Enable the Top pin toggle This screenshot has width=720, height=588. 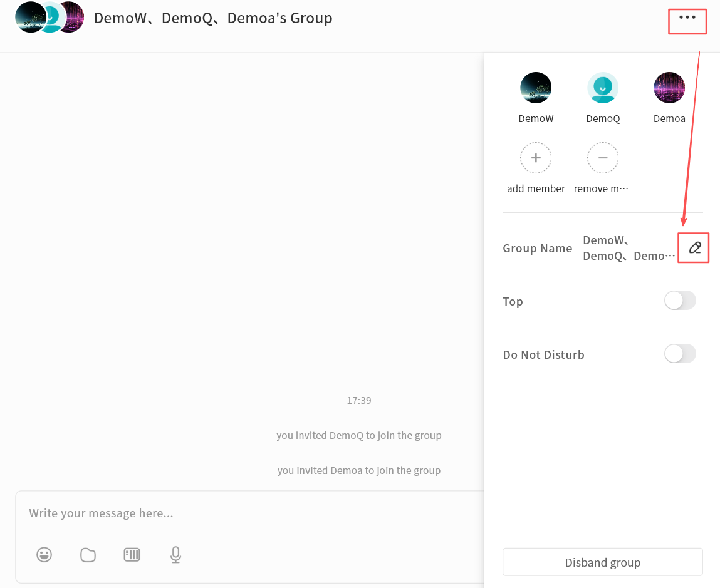tap(680, 301)
